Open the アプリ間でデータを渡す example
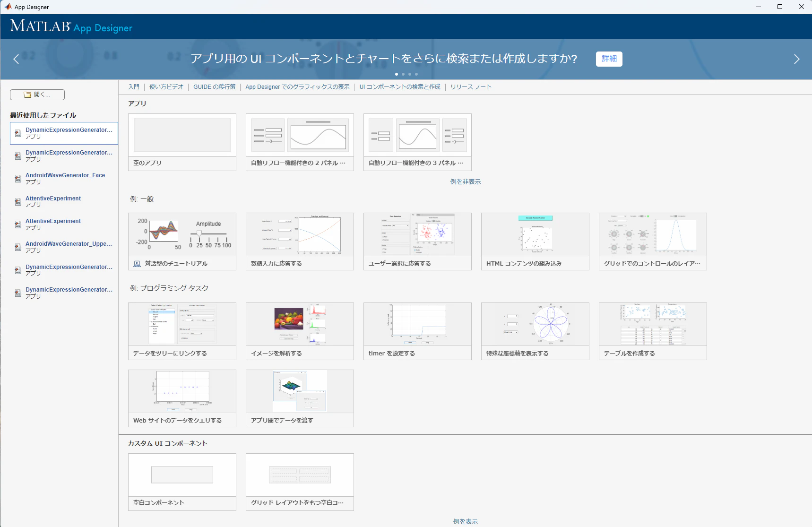Image resolution: width=812 pixels, height=527 pixels. (300, 398)
